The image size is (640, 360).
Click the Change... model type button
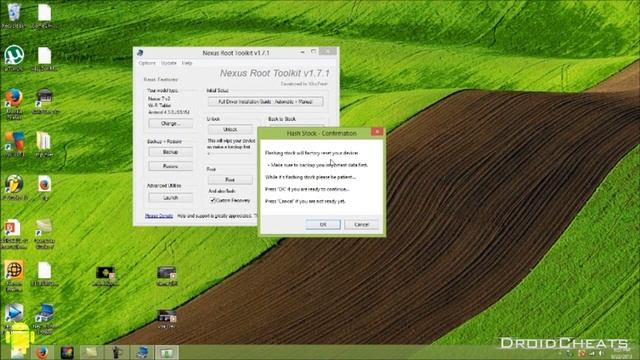[x=170, y=123]
